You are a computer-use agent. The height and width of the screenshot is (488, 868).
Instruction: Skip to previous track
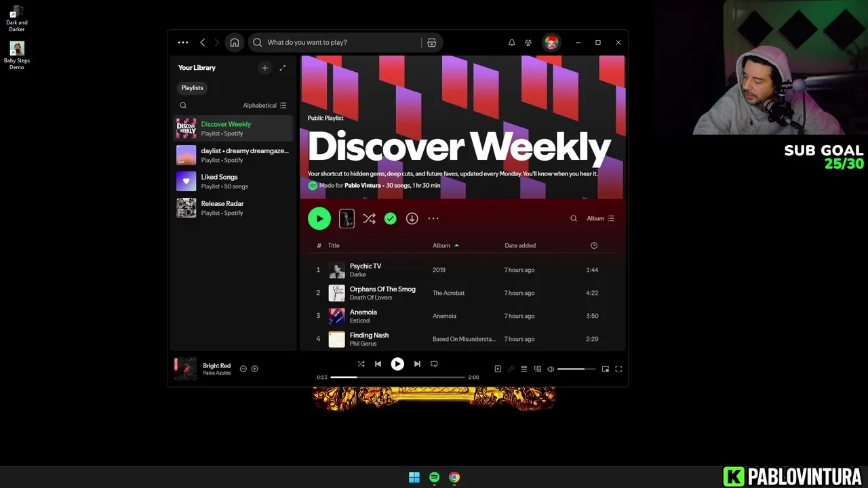(378, 364)
